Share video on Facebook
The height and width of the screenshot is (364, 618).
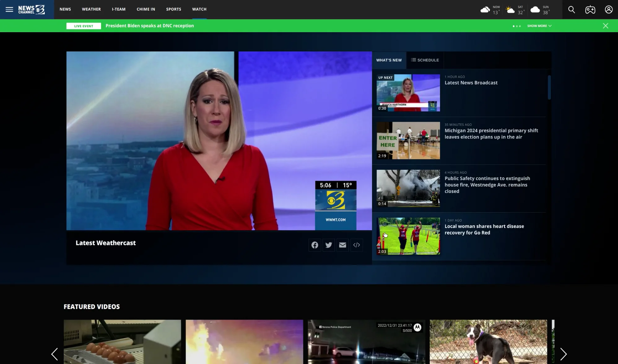[315, 245]
